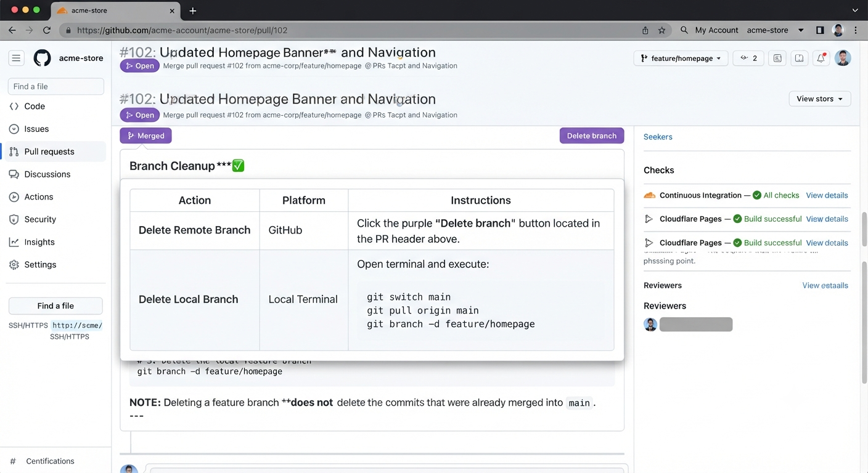Screen dimensions: 868x473
Task: Expand the feature/homepage branch dropdown
Action: click(681, 58)
